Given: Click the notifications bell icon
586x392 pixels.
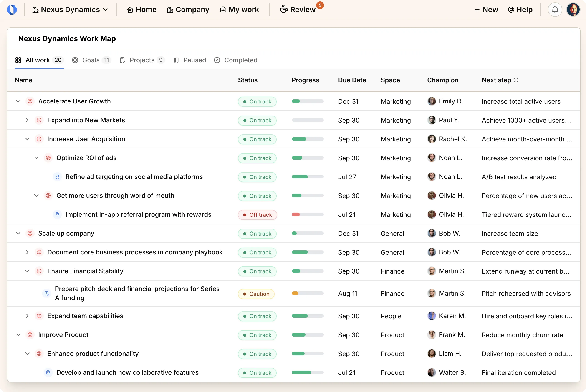Looking at the screenshot, I should (x=555, y=10).
